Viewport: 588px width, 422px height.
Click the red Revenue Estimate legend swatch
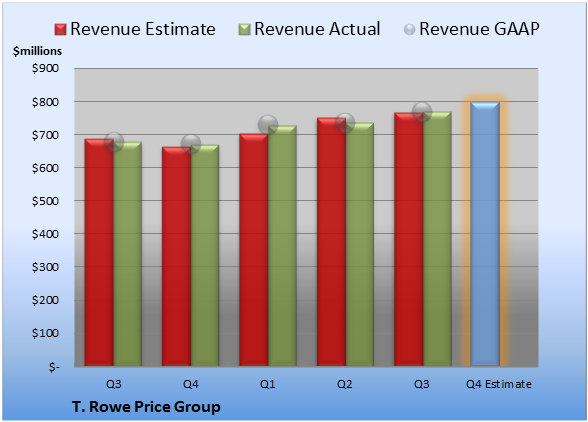tap(60, 30)
